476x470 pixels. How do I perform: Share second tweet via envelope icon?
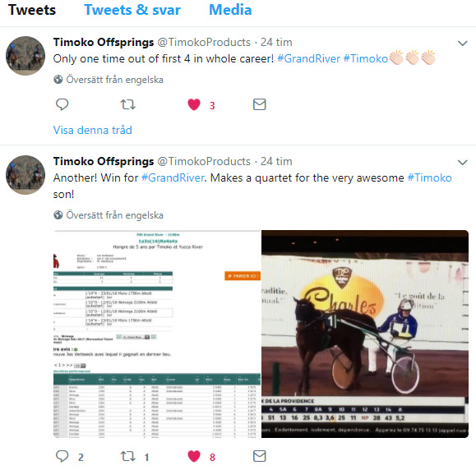pyautogui.click(x=260, y=456)
